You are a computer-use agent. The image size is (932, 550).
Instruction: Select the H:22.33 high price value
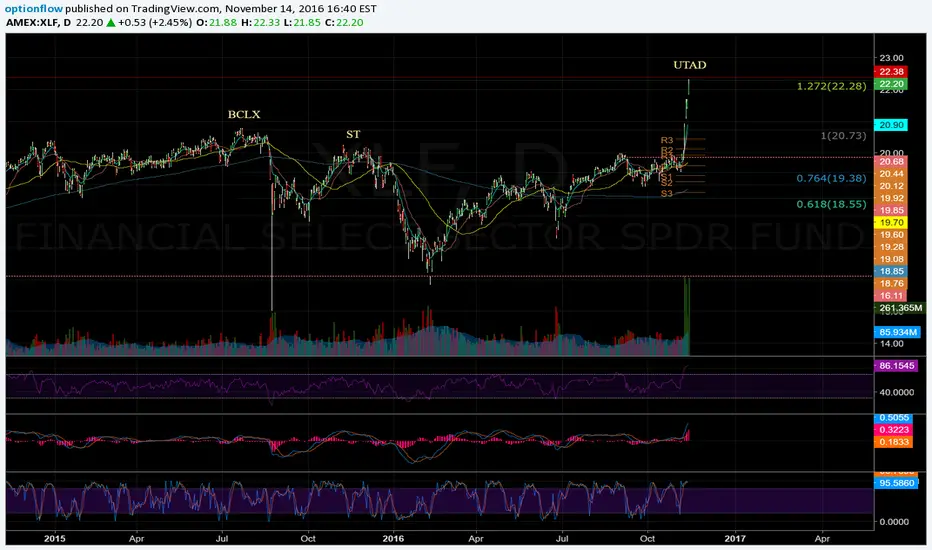(260, 23)
